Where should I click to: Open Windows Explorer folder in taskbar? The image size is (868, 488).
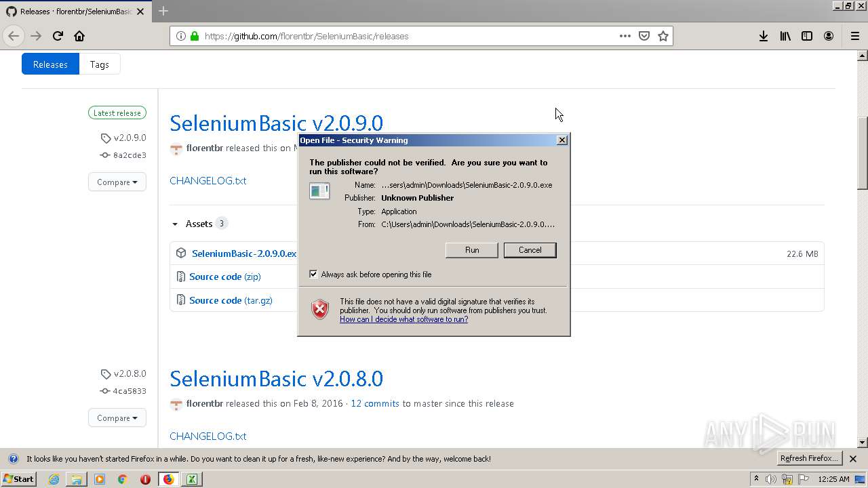77,479
